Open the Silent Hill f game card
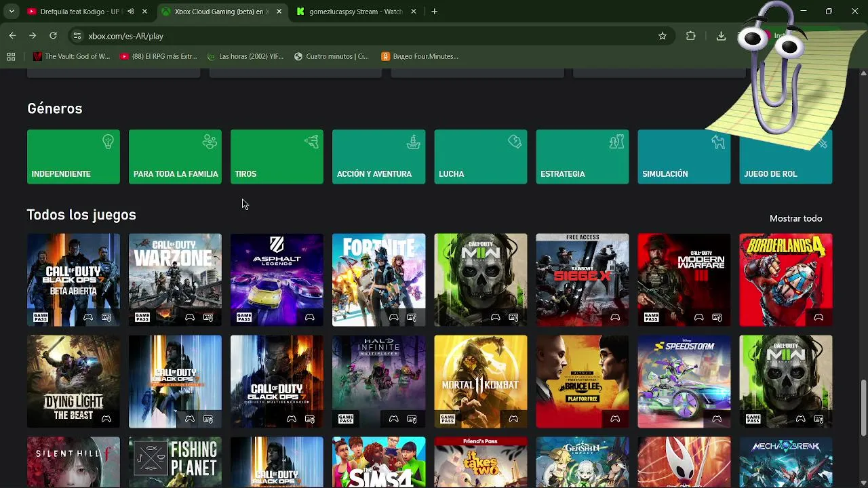The width and height of the screenshot is (868, 488). (x=73, y=462)
